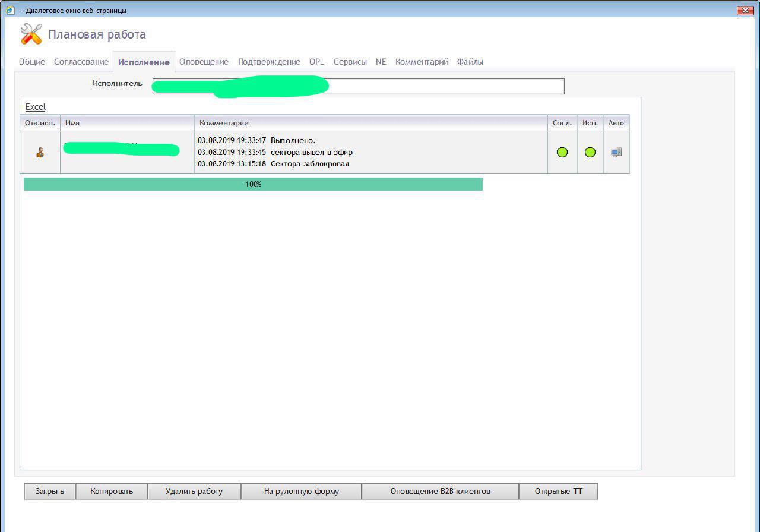Image resolution: width=760 pixels, height=532 pixels.
Task: Close the dialog with the red X button
Action: coord(745,10)
